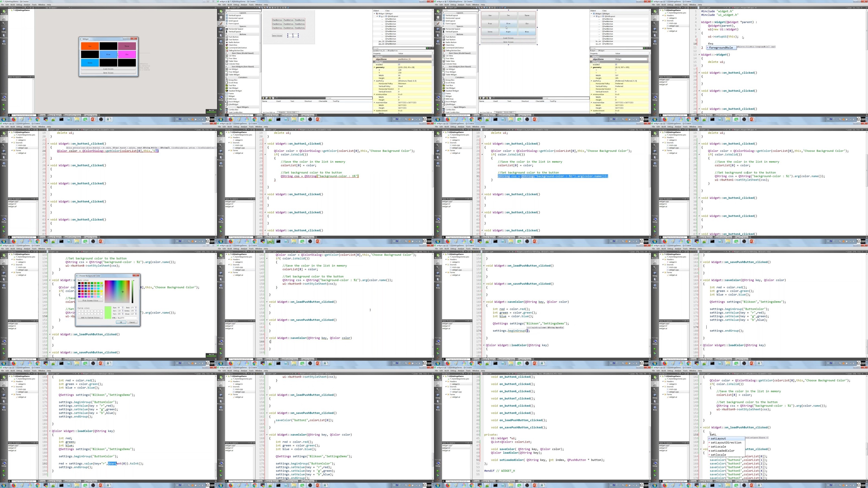Screen dimensions: 868x488
Task: Expand 7-2QSettingsDemo project root in running Widget frame
Action: coord(10,11)
